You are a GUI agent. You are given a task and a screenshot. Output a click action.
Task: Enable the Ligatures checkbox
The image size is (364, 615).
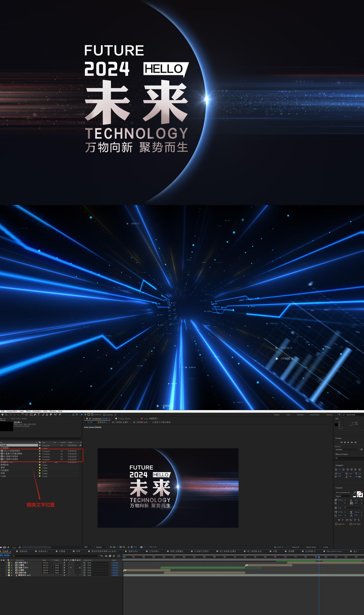click(336, 524)
